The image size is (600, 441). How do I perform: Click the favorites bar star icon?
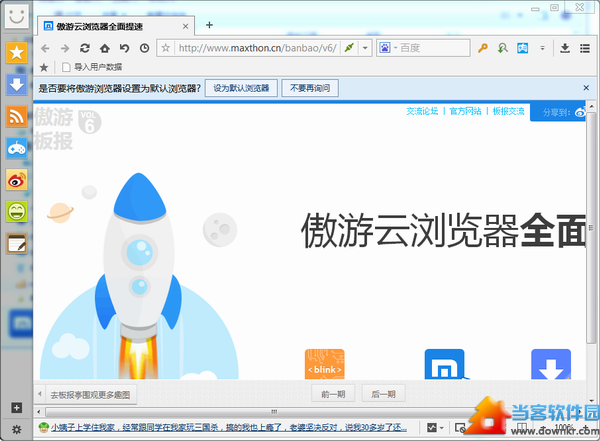44,67
